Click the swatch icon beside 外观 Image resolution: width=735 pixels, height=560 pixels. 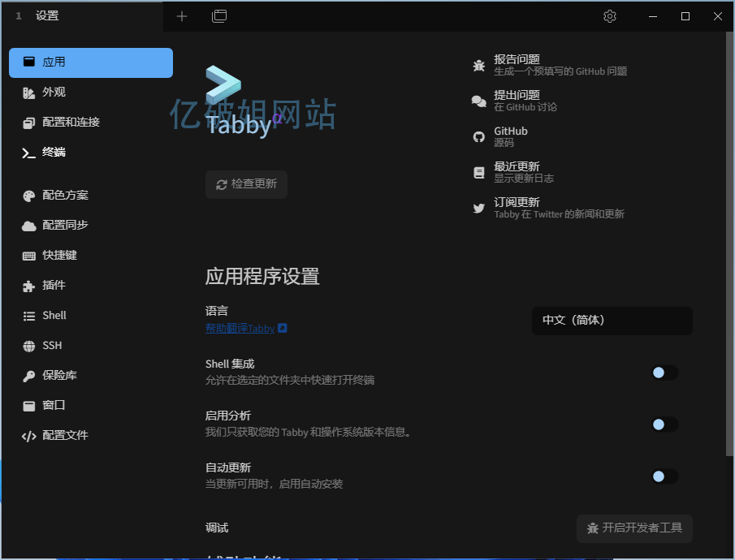tap(29, 93)
